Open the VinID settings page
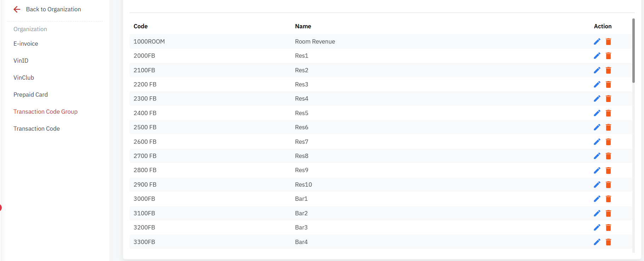The height and width of the screenshot is (261, 644). (21, 61)
